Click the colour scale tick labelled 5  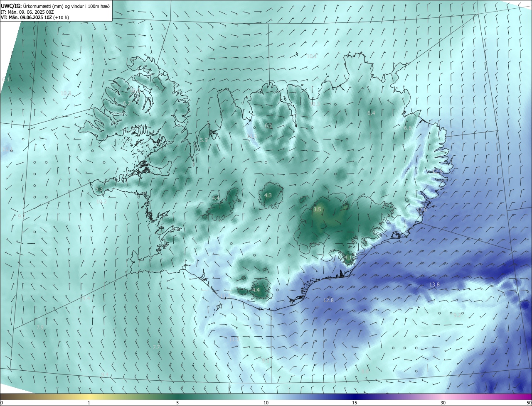(x=177, y=403)
